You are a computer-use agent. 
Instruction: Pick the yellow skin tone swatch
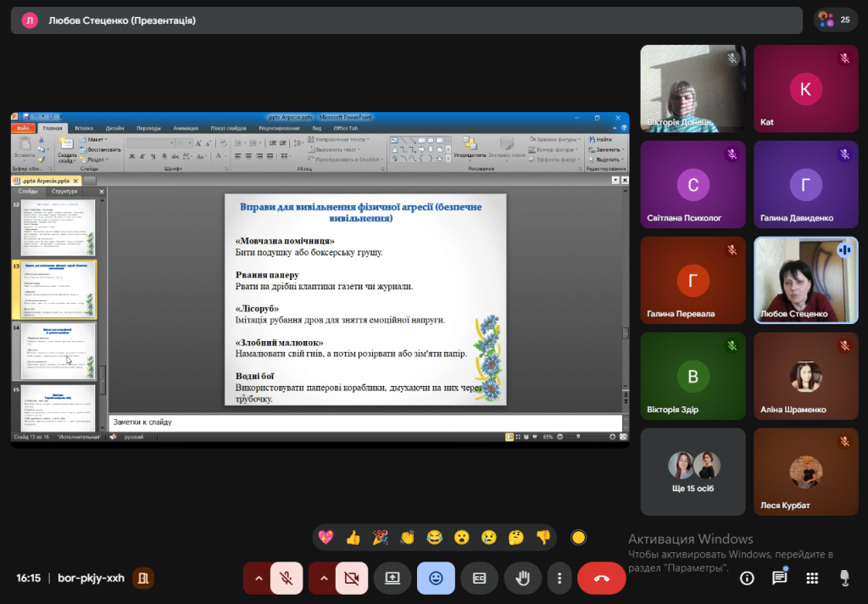(578, 537)
